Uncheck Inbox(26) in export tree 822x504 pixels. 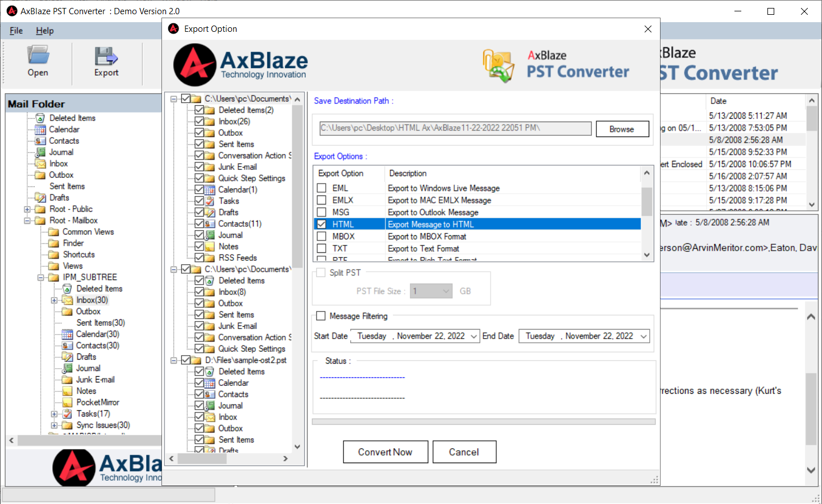(x=199, y=122)
